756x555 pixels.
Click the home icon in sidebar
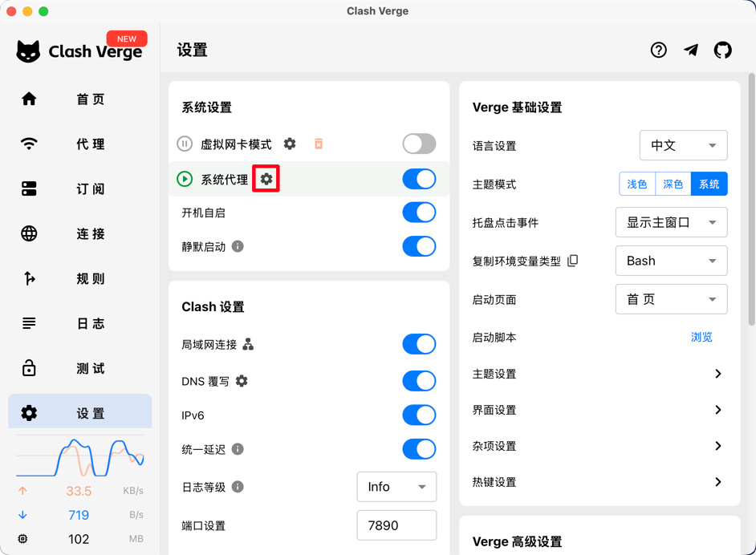click(29, 99)
